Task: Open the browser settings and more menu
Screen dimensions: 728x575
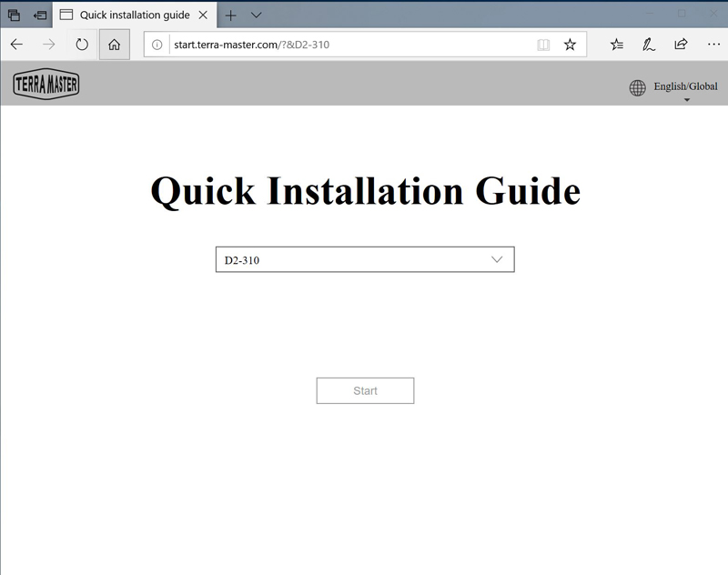Action: 713,45
